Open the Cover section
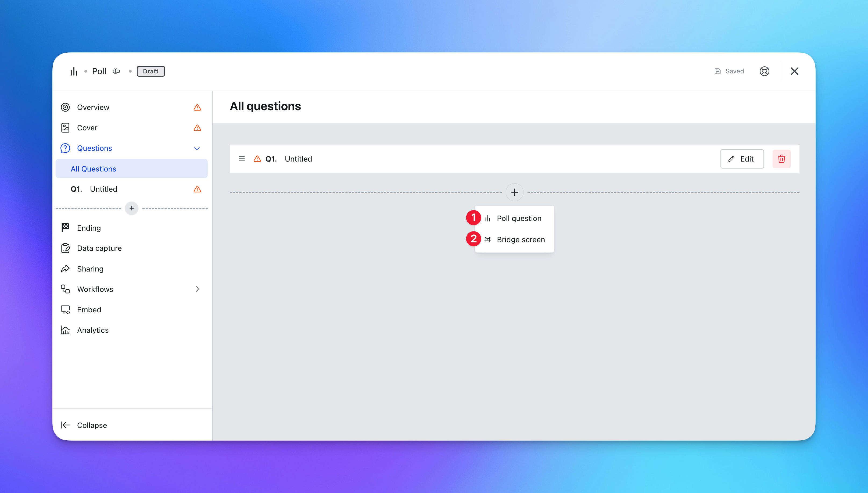The width and height of the screenshot is (868, 493). (x=87, y=128)
